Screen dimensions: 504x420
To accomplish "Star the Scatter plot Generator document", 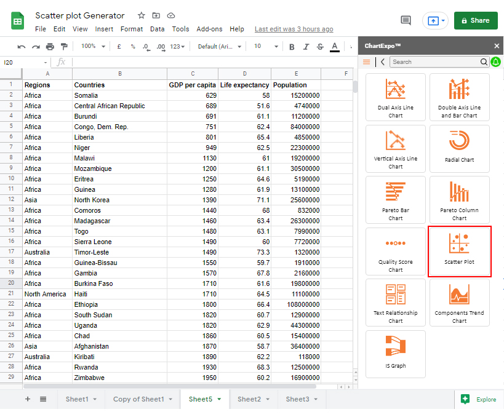I will (x=142, y=15).
